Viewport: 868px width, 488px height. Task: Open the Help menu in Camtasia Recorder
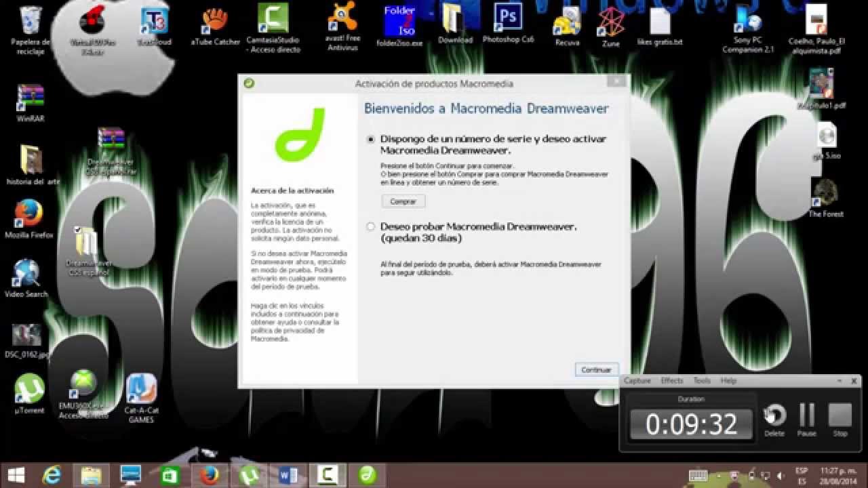pos(728,381)
